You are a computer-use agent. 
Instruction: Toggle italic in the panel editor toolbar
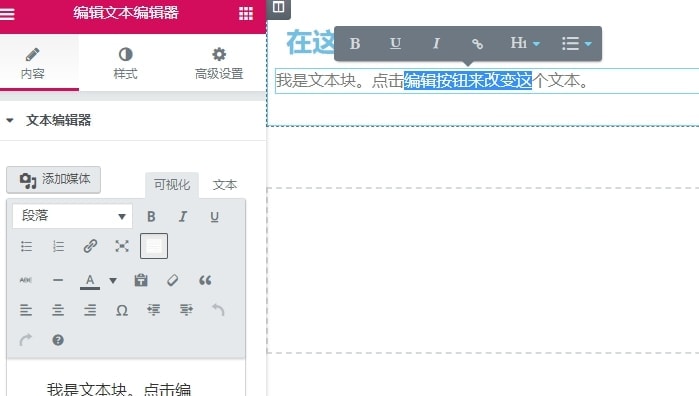tap(183, 217)
